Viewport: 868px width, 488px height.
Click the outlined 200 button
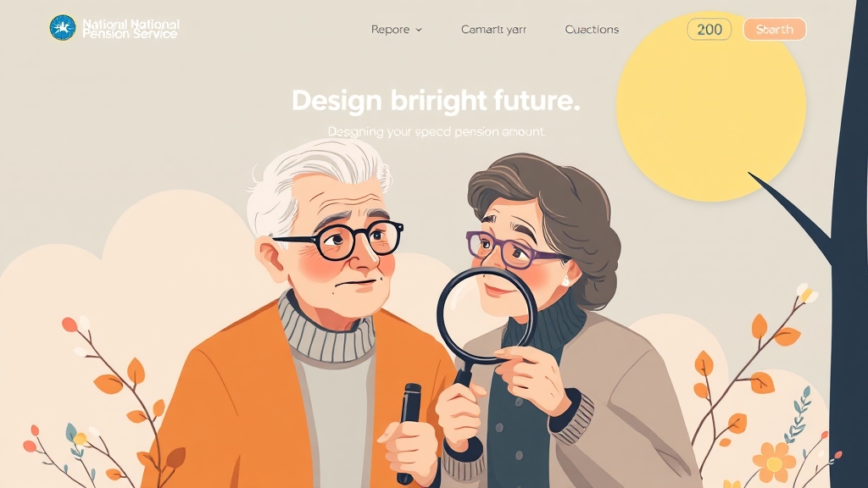709,30
